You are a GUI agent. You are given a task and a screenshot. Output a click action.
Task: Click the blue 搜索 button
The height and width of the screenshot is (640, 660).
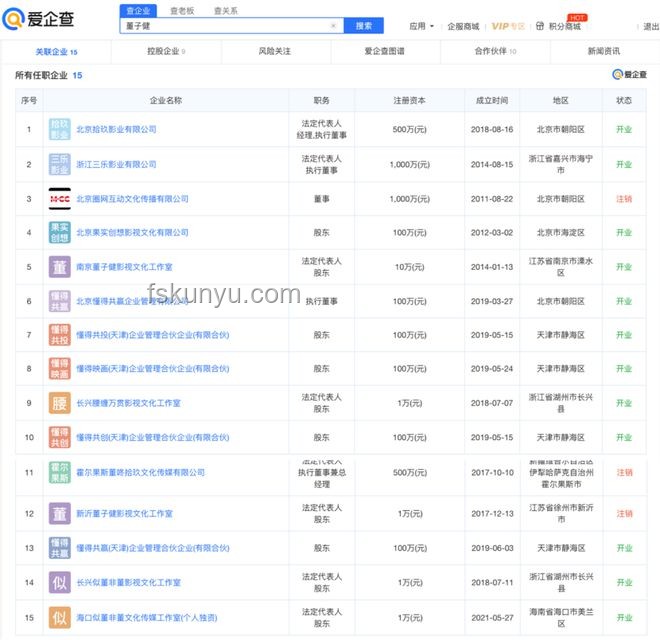coord(364,26)
